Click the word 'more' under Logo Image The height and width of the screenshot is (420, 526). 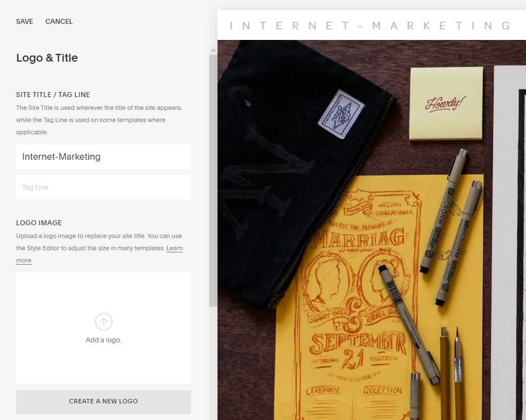point(24,260)
